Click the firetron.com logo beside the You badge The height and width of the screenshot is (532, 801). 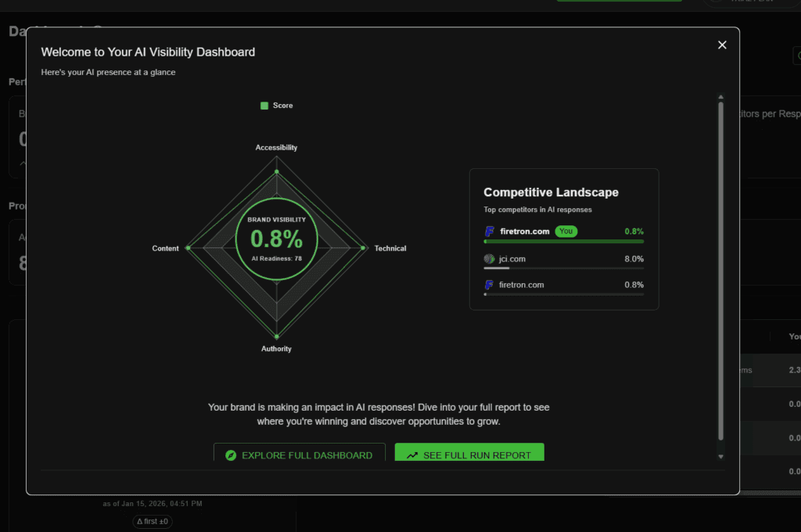[490, 232]
